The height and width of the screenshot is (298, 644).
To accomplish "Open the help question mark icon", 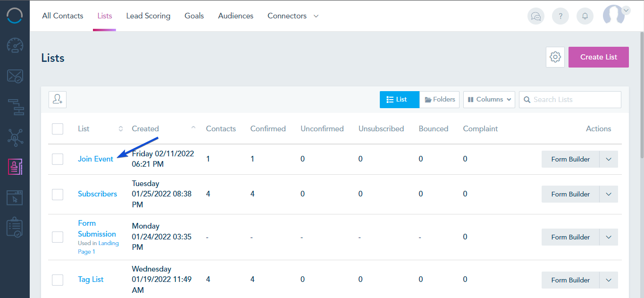I will 560,16.
